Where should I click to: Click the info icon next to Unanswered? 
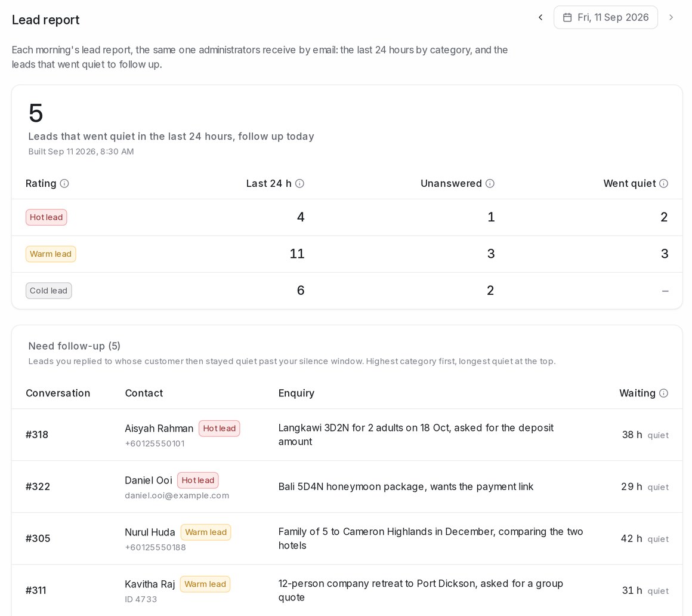coord(490,183)
